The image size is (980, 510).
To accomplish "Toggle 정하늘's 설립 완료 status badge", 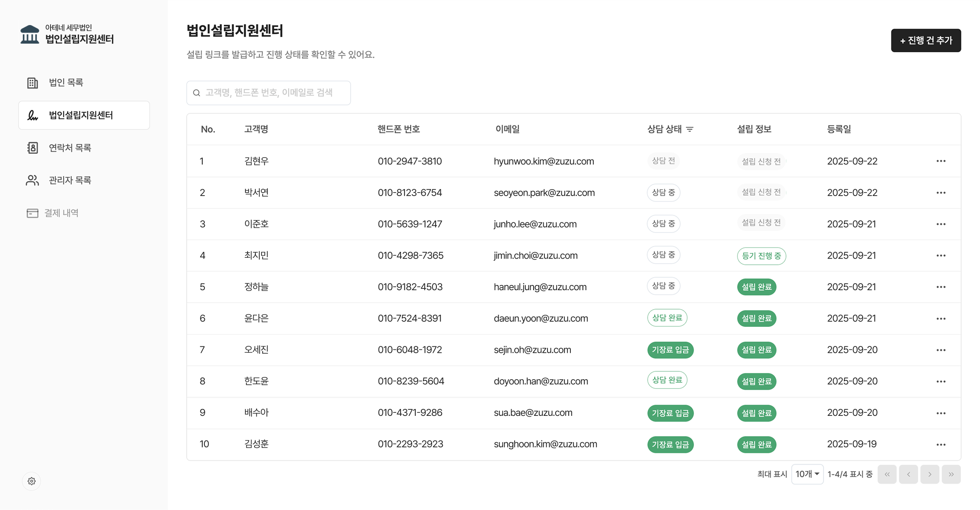I will [756, 287].
